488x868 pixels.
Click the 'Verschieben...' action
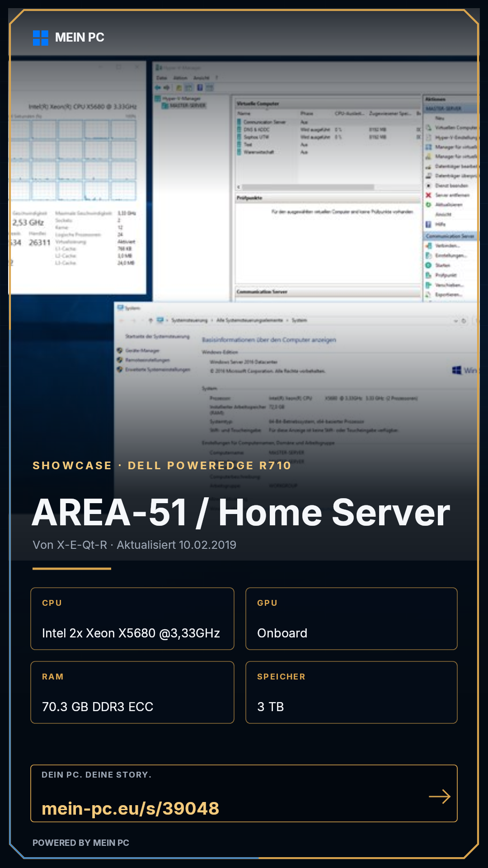coord(449,285)
